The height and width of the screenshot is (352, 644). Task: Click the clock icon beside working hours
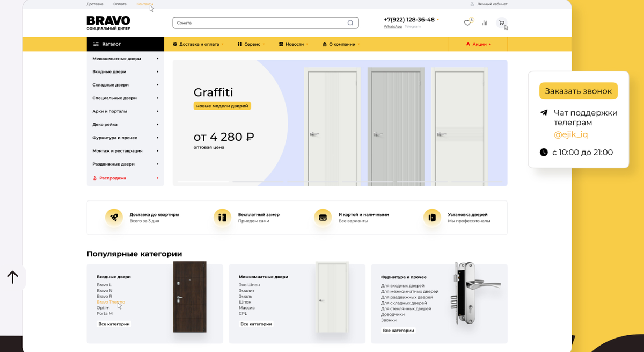coord(544,152)
